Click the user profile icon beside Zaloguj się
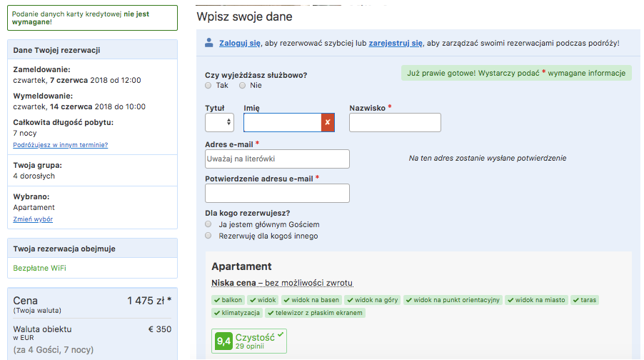The width and height of the screenshot is (644, 360). [209, 42]
